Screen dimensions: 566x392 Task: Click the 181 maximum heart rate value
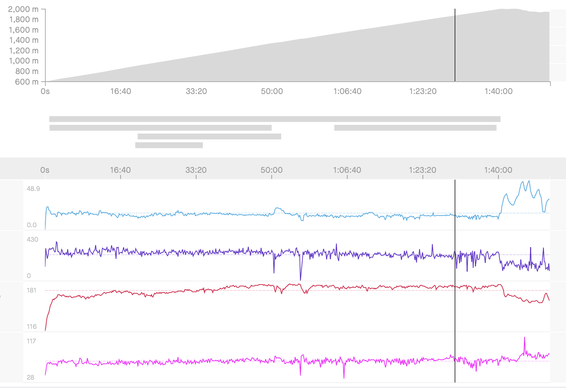[x=32, y=290]
